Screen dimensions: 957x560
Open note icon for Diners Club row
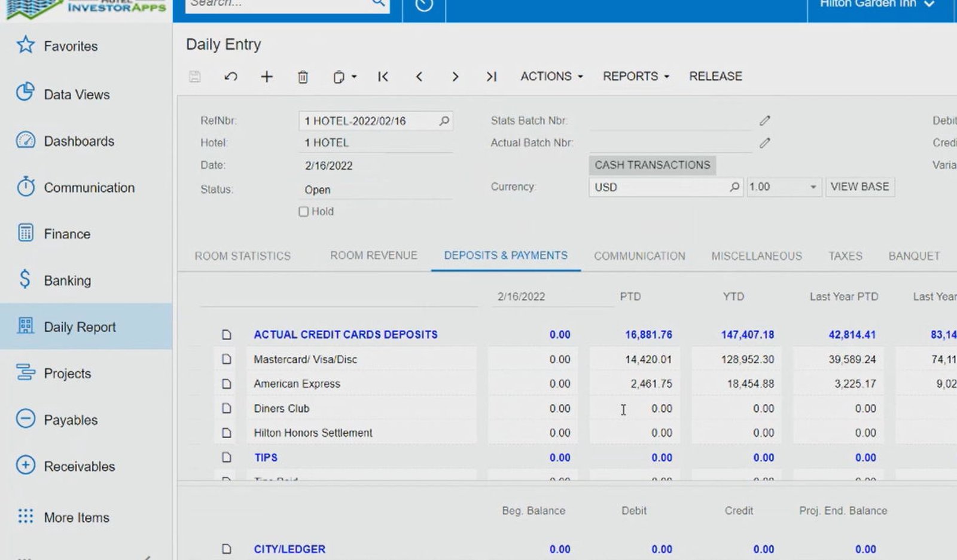[x=226, y=408]
